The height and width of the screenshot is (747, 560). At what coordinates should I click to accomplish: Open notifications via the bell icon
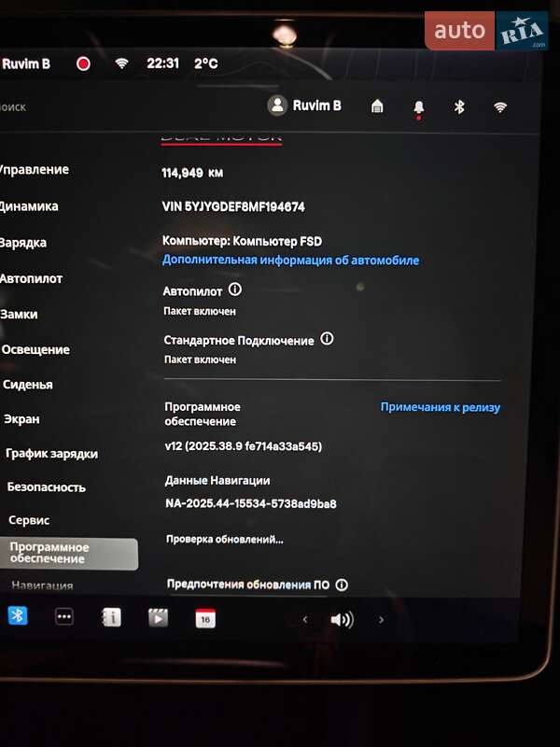(418, 107)
